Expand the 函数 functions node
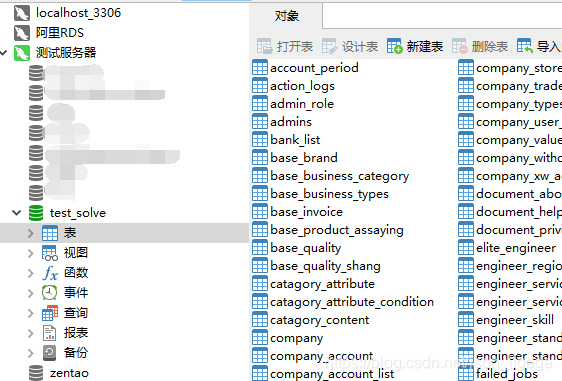 [31, 273]
